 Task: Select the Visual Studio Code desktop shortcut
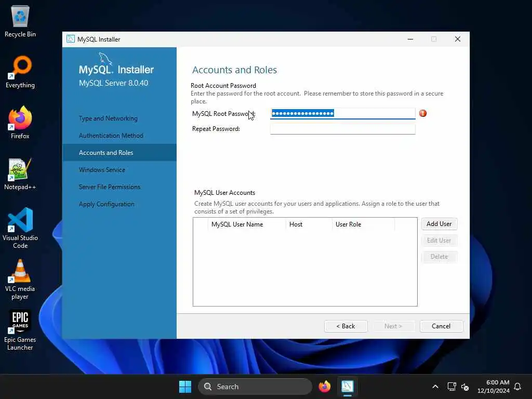tap(20, 228)
